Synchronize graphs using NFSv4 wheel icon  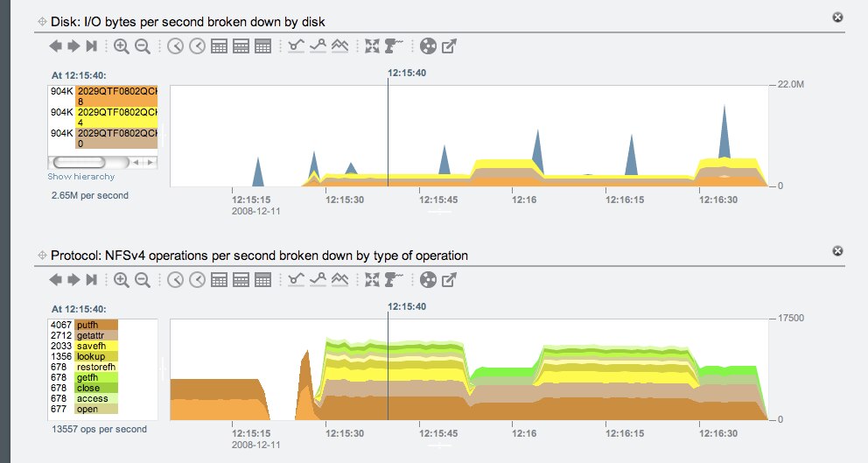click(428, 280)
